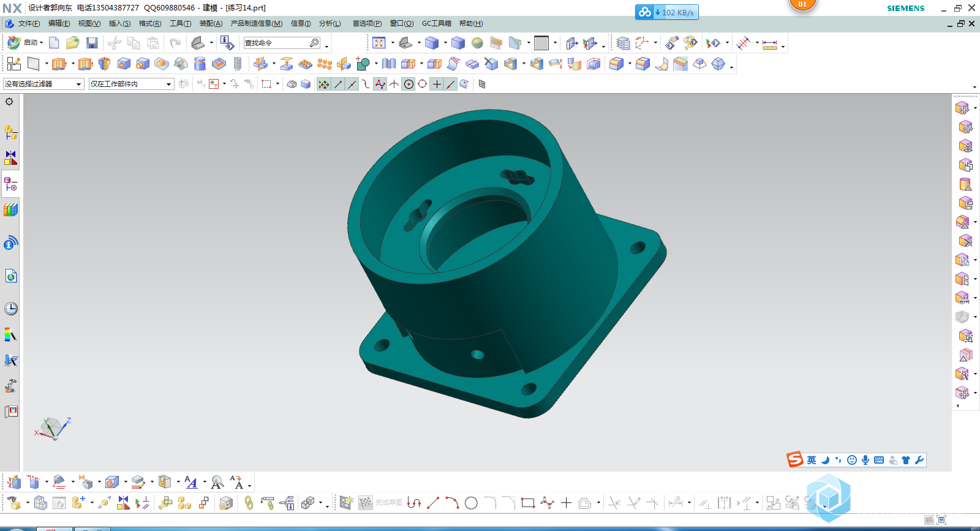Image resolution: width=980 pixels, height=531 pixels.
Task: Click the Unite boolean icon
Action: (x=363, y=64)
